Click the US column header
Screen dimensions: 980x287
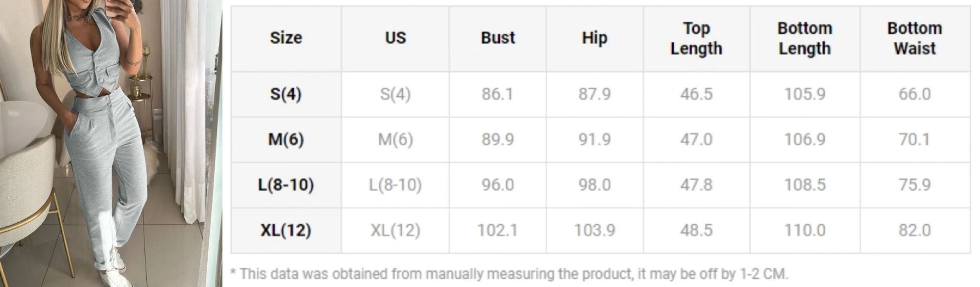tap(395, 38)
